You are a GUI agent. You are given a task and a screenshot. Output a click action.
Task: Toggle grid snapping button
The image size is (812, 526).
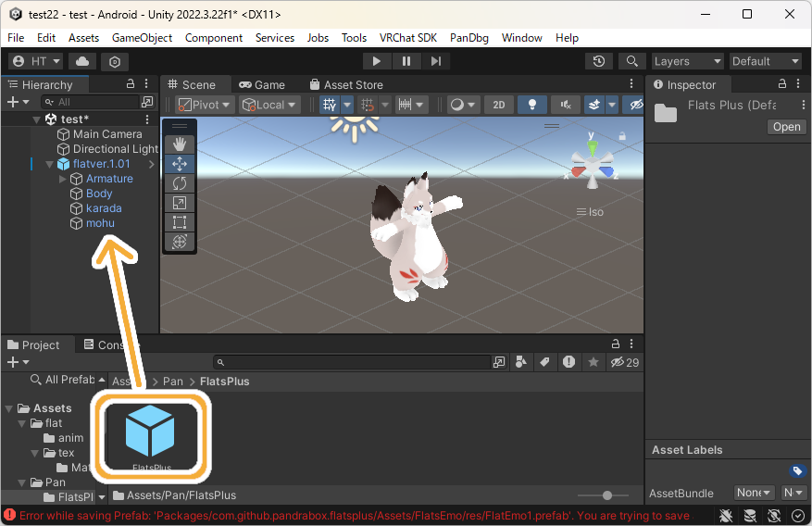pos(368,105)
